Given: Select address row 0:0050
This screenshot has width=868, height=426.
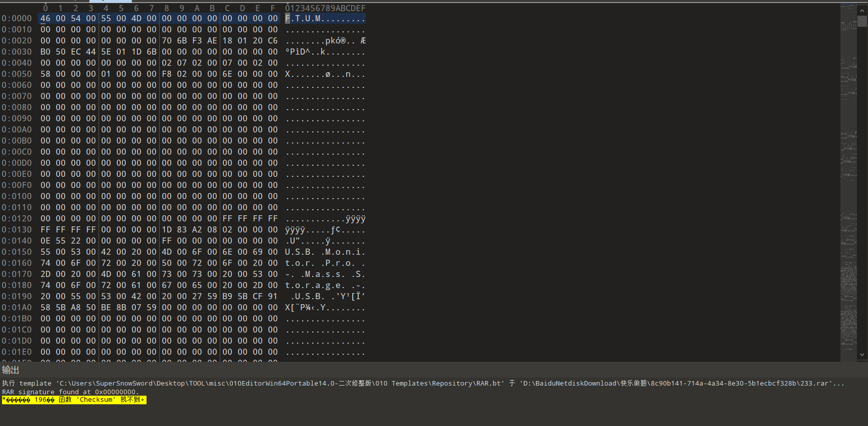Looking at the screenshot, I should coord(17,74).
